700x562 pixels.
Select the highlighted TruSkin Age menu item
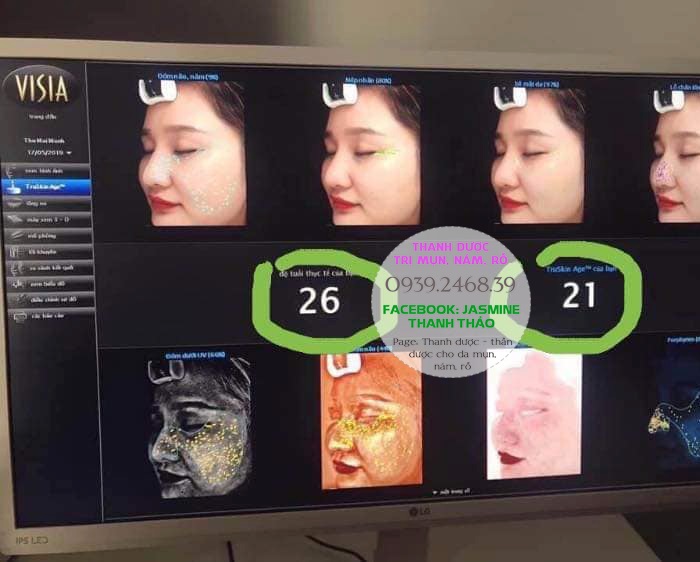pyautogui.click(x=50, y=186)
